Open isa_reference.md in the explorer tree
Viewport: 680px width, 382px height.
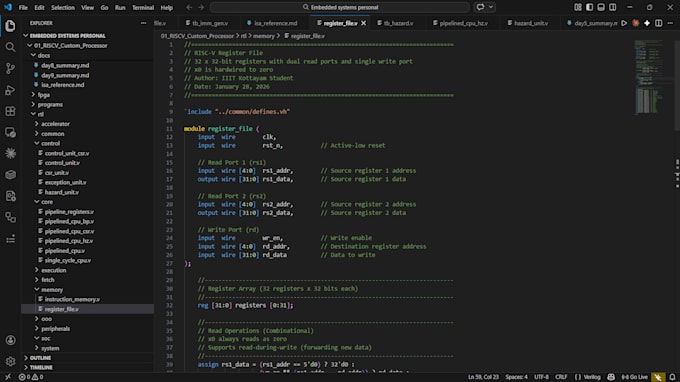click(x=62, y=85)
